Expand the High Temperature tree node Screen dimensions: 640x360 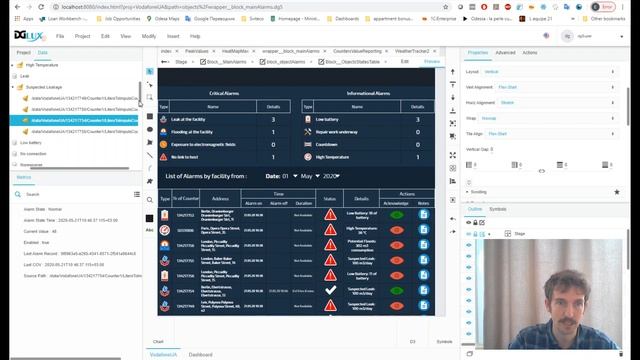[x=13, y=65]
